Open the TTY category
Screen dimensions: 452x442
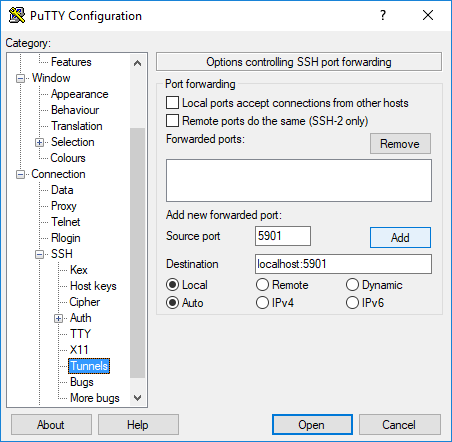click(x=80, y=334)
